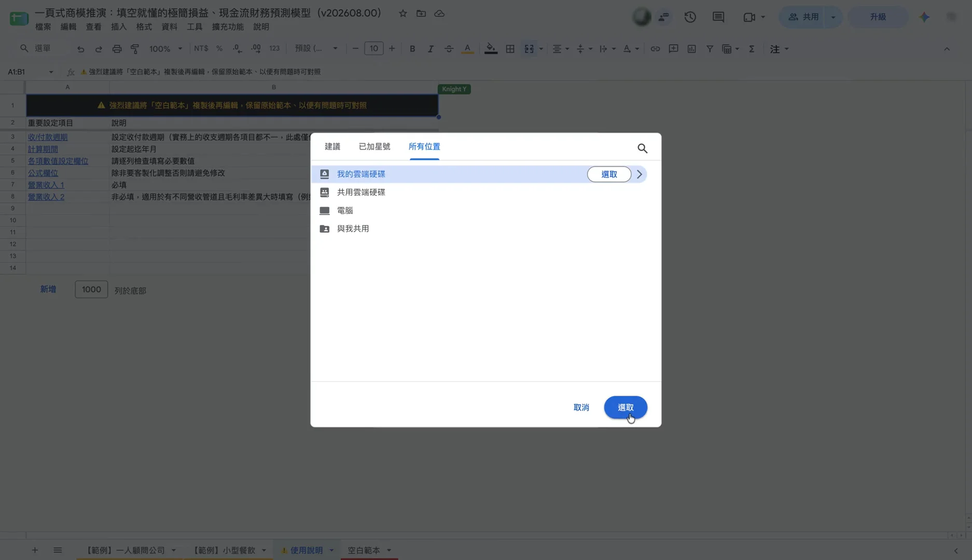Click the merge cells icon
The height and width of the screenshot is (560, 972).
pos(529,49)
